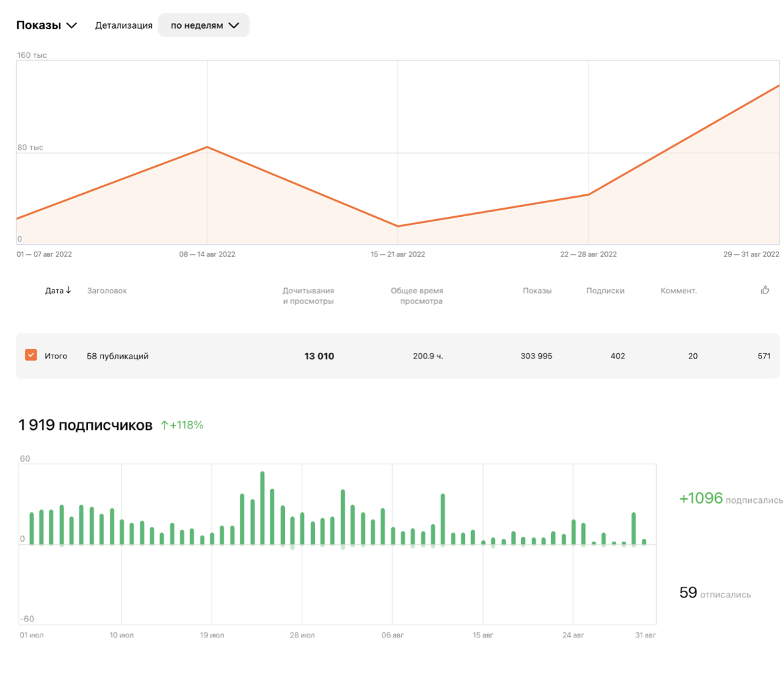
Task: Click the 15 авг axis label
Action: point(483,635)
